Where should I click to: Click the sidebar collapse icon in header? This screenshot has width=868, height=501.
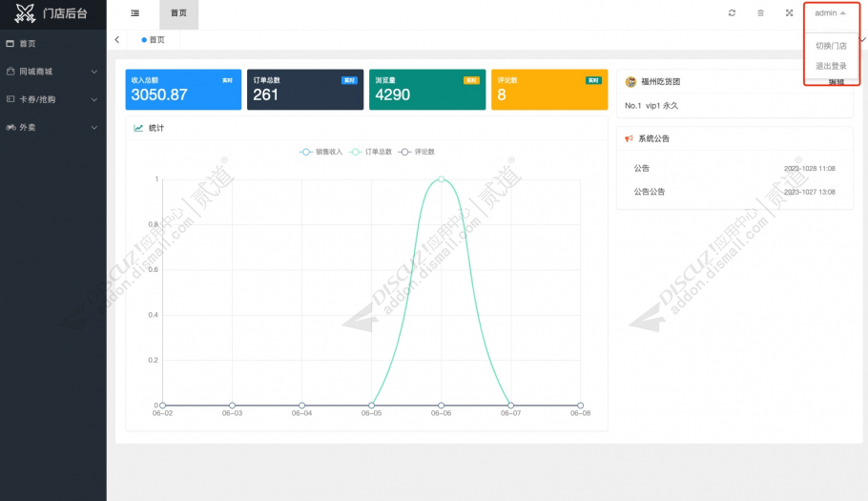coord(134,13)
